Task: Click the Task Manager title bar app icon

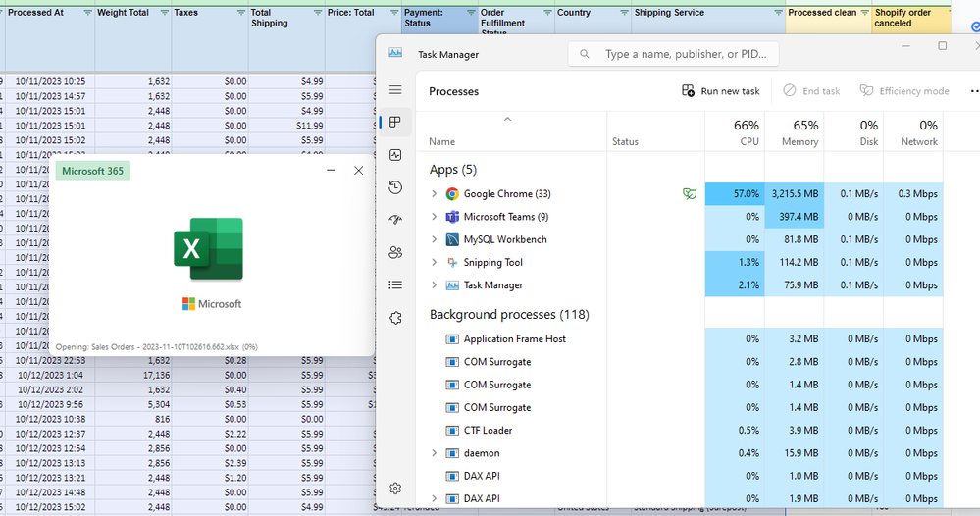Action: [395, 52]
